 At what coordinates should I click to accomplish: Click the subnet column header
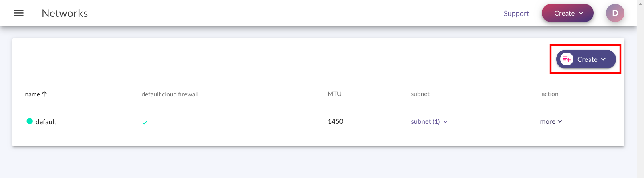tap(420, 94)
